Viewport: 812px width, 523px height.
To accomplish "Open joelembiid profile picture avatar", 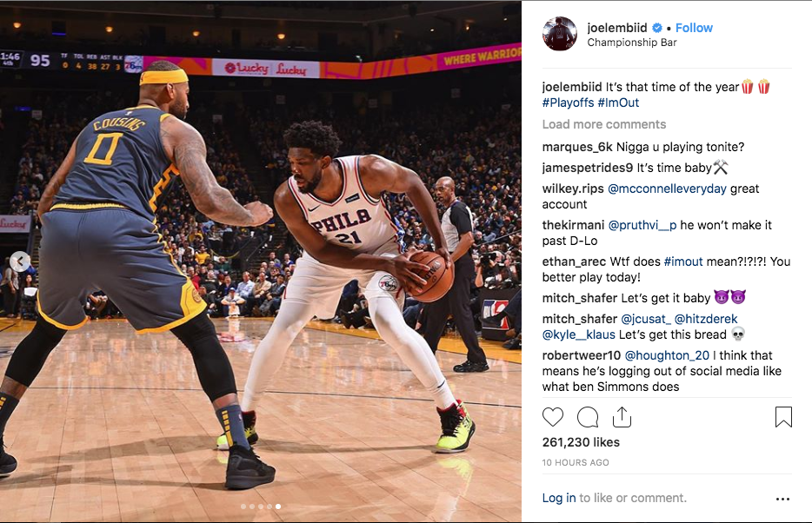I will click(560, 34).
